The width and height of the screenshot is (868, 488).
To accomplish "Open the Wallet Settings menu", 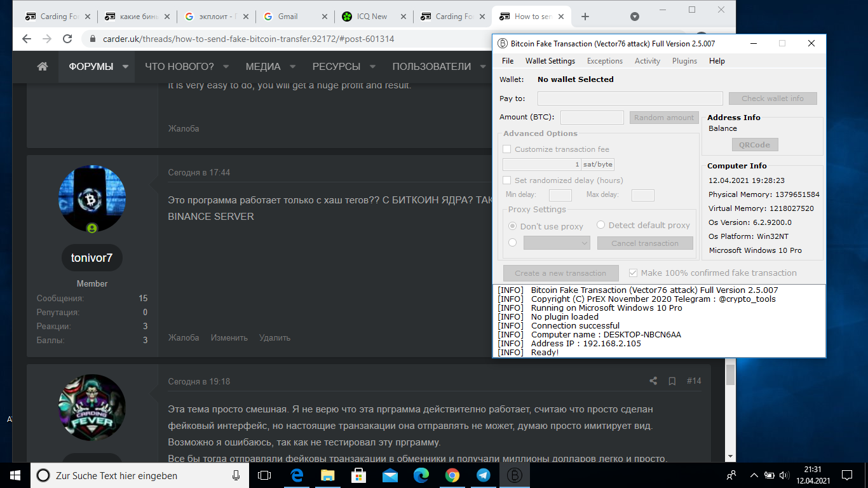I will 550,61.
